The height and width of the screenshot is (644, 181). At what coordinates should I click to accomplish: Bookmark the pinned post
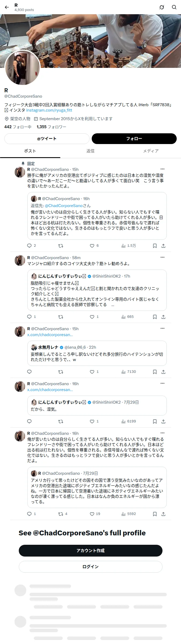point(155,246)
